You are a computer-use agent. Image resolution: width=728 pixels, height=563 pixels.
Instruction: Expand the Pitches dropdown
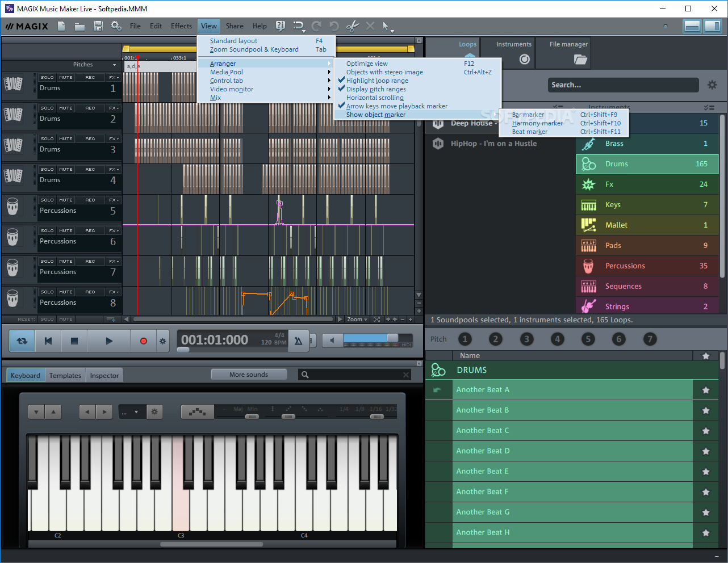coord(114,65)
